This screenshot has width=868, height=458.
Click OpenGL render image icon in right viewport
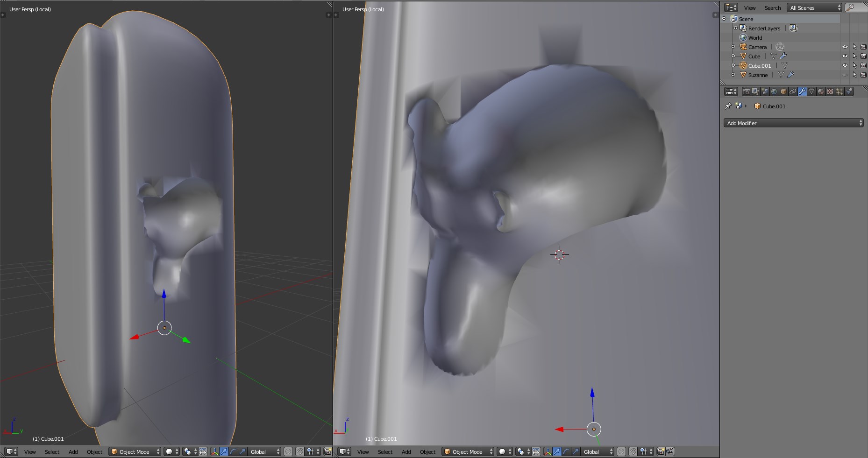[x=661, y=451]
